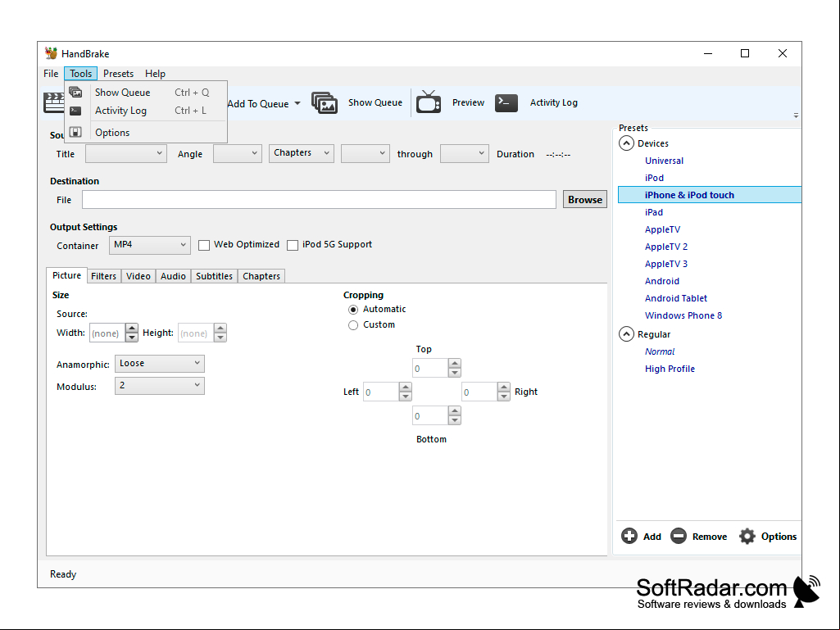Choose Options from Tools menu
This screenshot has width=840, height=630.
146,133
